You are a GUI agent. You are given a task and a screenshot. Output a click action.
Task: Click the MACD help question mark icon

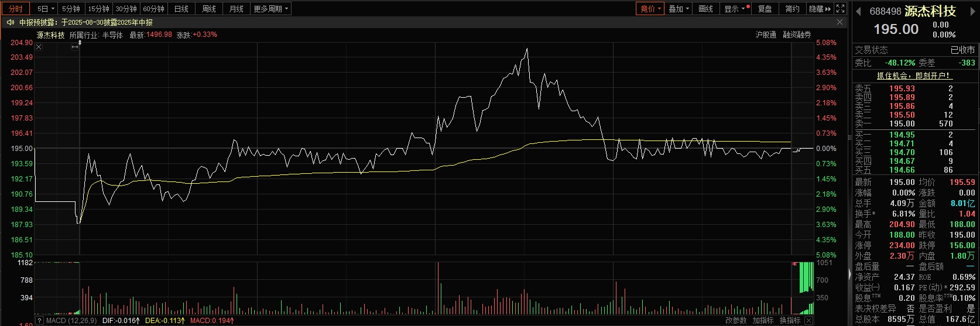[40, 321]
